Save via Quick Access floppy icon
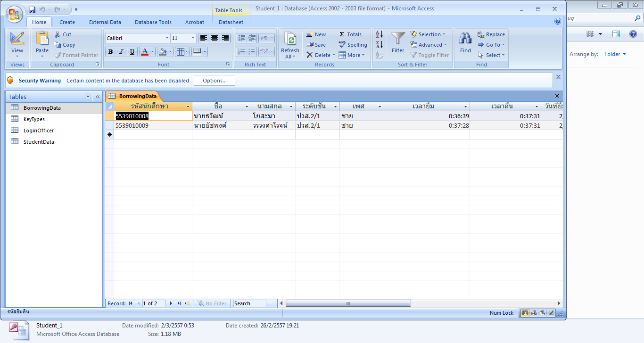Viewport: 644px width, 343px height. (32, 9)
